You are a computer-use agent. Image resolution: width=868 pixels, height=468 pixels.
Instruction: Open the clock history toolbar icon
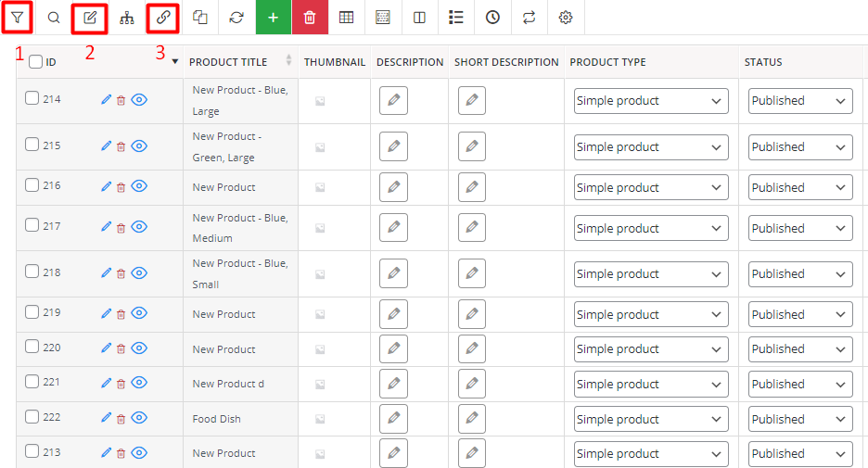[x=492, y=18]
